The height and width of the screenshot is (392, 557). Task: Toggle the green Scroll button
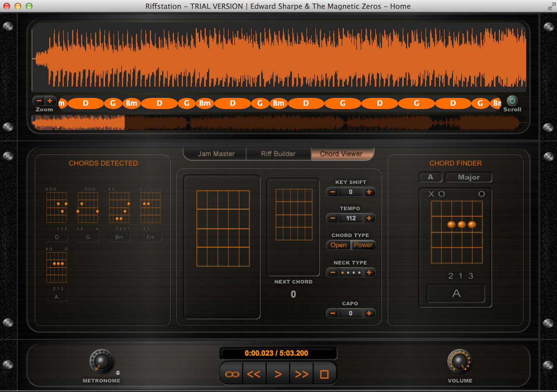[x=512, y=101]
